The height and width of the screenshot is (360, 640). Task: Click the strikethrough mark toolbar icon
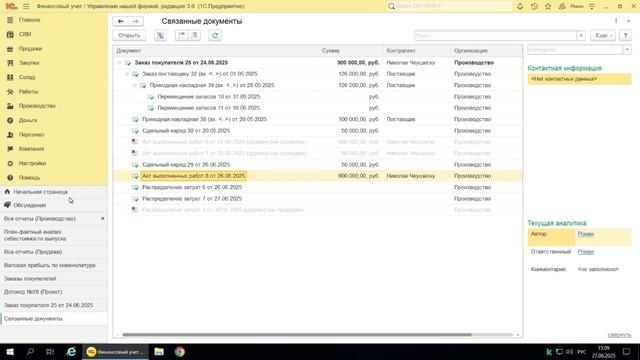coord(160,36)
